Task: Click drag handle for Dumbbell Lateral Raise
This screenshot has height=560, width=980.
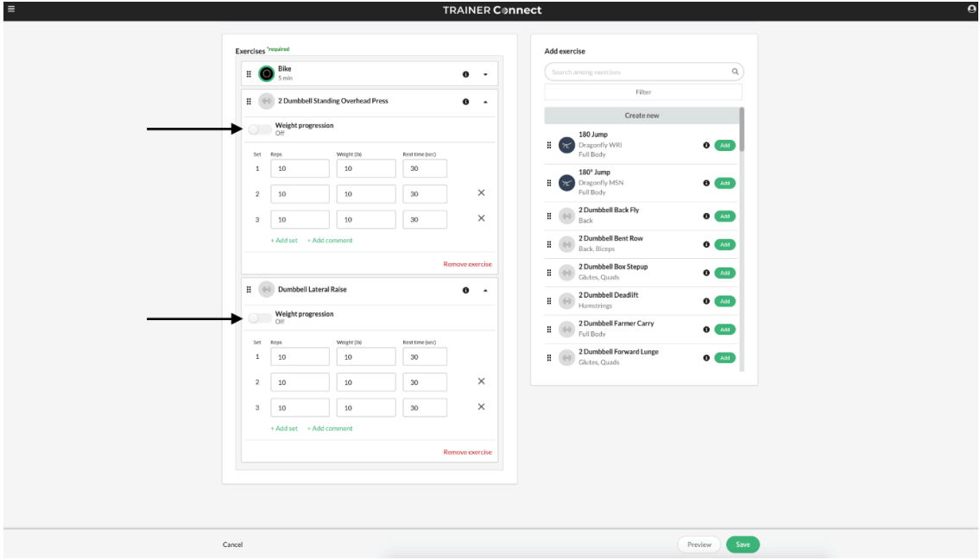Action: pos(249,290)
